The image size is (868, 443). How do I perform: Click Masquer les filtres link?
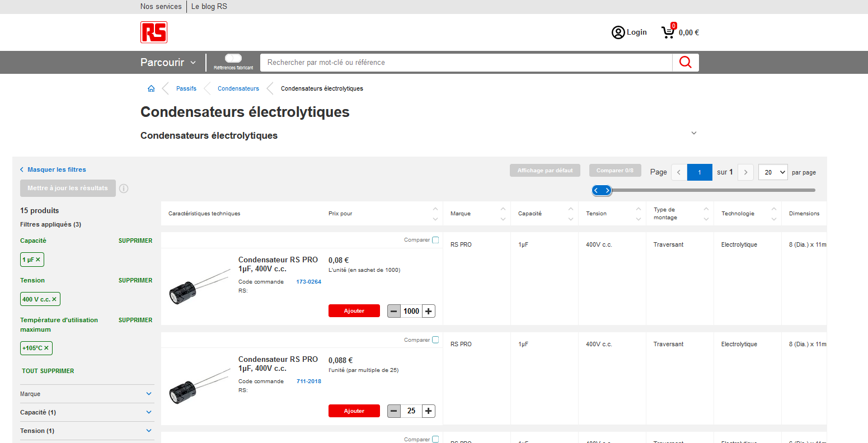point(53,169)
